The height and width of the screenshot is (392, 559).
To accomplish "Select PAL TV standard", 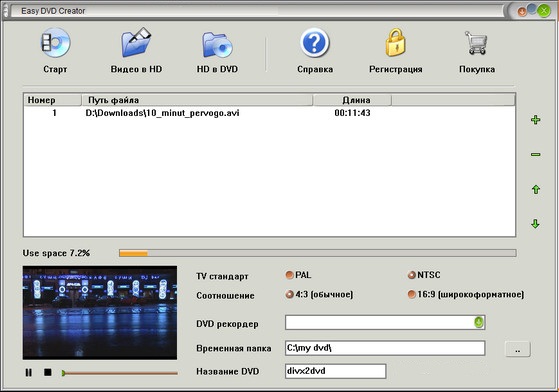I will point(289,275).
